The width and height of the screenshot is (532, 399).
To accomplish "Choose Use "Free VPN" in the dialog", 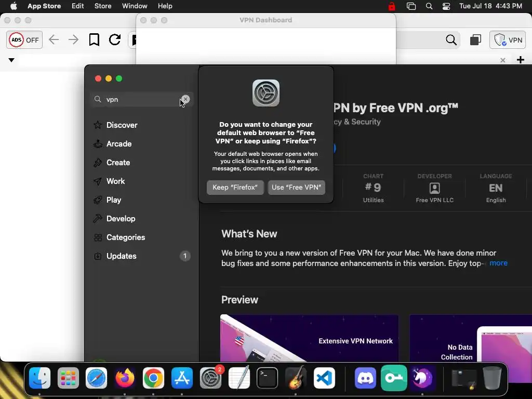I will point(296,187).
